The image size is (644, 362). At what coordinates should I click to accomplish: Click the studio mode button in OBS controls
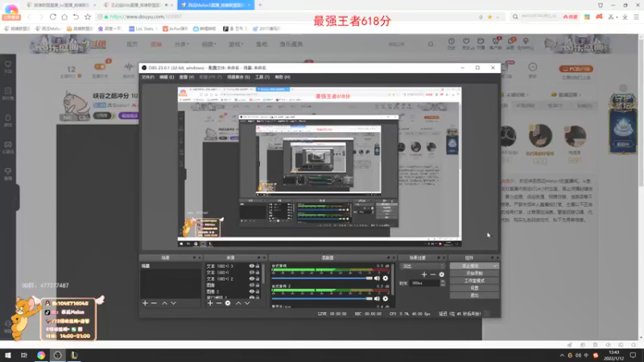(x=474, y=281)
